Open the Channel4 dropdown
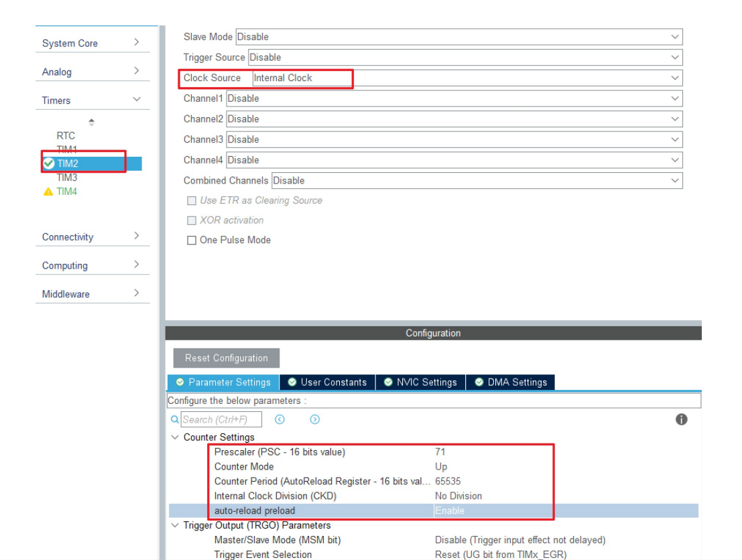This screenshot has height=560, width=742. coord(454,160)
